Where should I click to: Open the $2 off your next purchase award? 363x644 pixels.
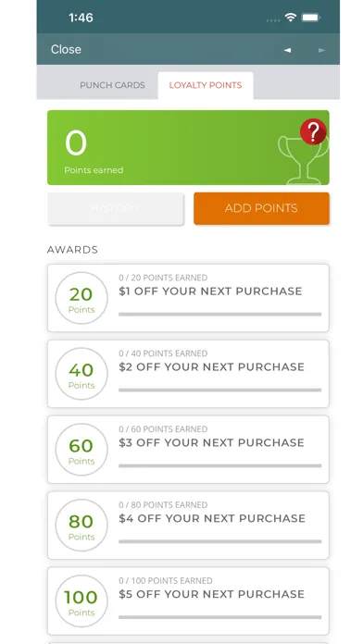tap(188, 374)
